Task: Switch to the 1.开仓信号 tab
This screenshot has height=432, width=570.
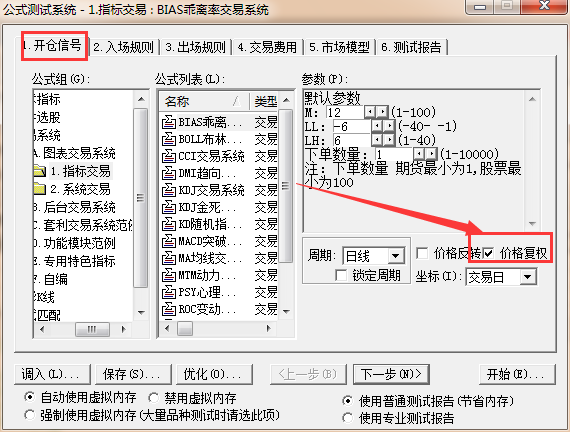Action: click(54, 46)
